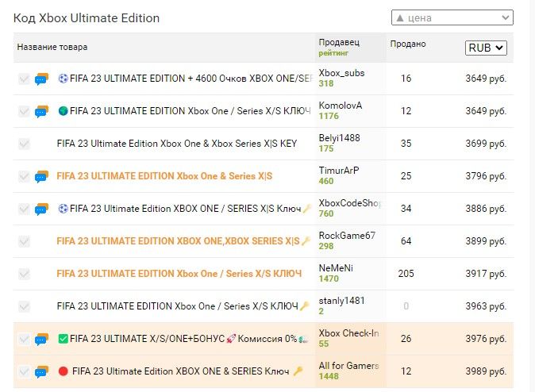Viewport: 535px width, 392px height.
Task: Click seller name stanly1481
Action: click(341, 301)
